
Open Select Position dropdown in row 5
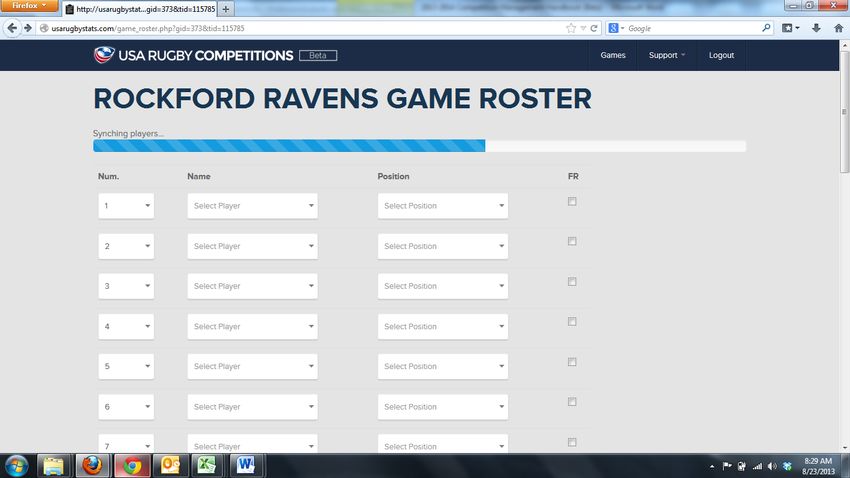tap(442, 366)
